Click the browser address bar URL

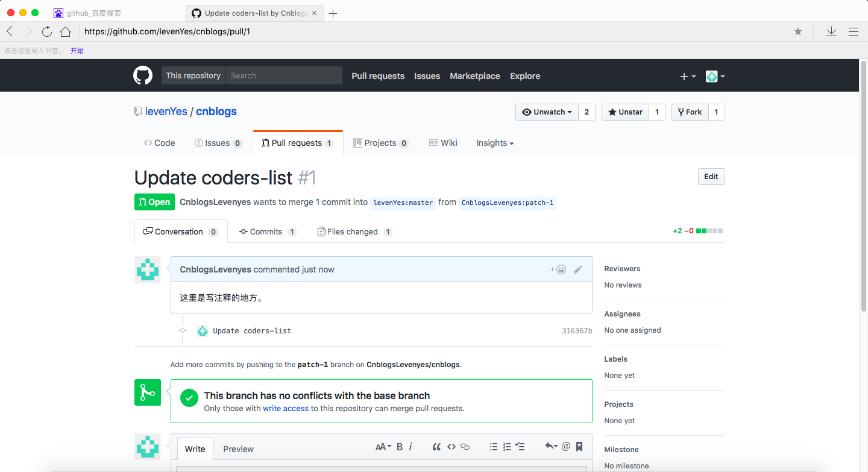pyautogui.click(x=167, y=31)
